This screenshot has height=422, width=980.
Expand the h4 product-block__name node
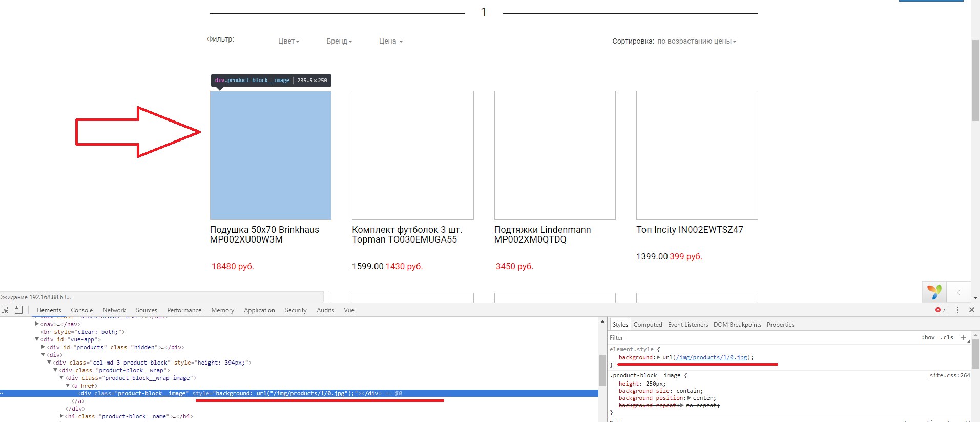[61, 416]
